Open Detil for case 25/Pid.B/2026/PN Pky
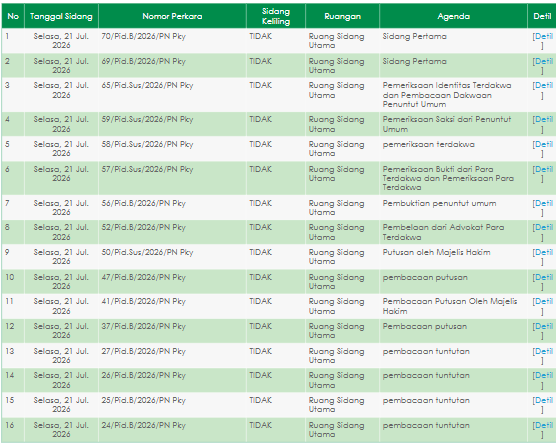Screen dimensions: 556x445 544,400
